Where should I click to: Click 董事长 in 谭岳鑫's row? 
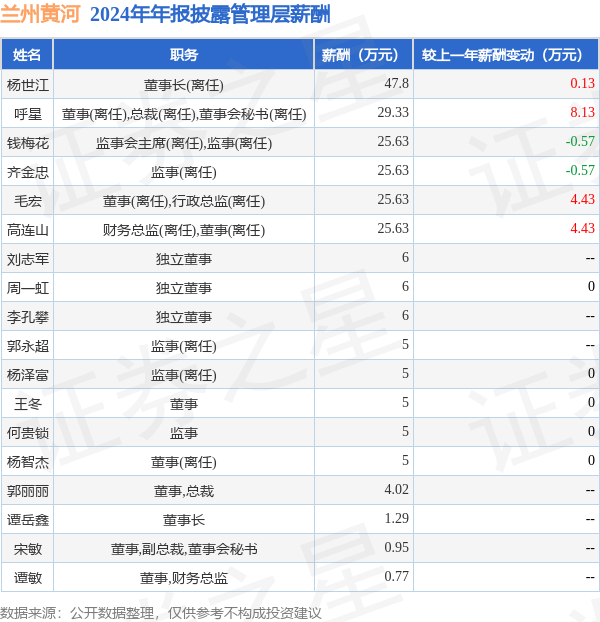(x=184, y=520)
